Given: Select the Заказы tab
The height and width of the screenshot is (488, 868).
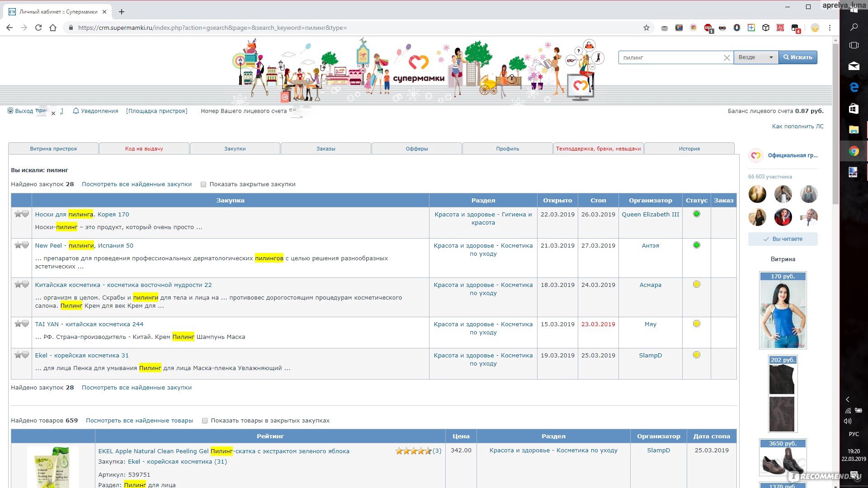Looking at the screenshot, I should point(326,149).
